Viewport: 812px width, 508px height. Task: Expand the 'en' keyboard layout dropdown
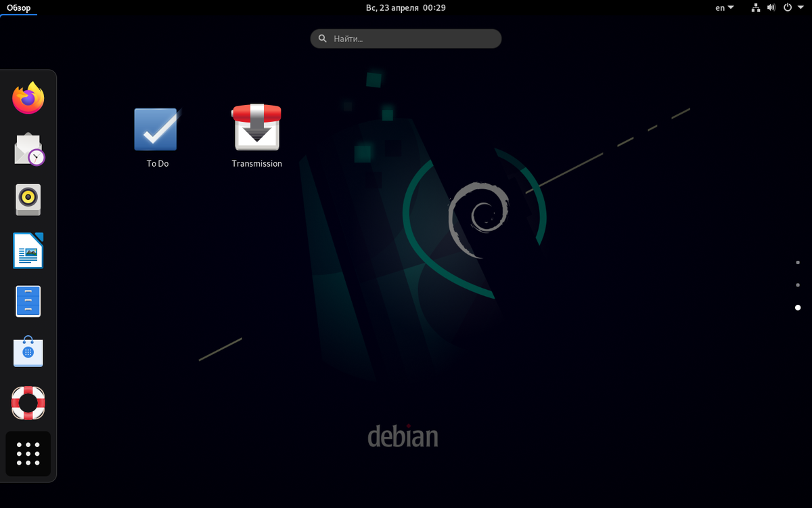(x=723, y=7)
